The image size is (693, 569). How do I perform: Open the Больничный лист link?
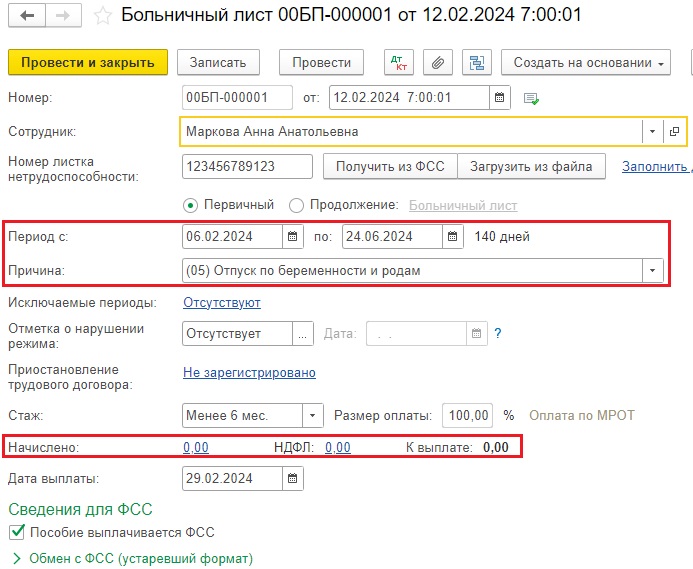pos(463,206)
